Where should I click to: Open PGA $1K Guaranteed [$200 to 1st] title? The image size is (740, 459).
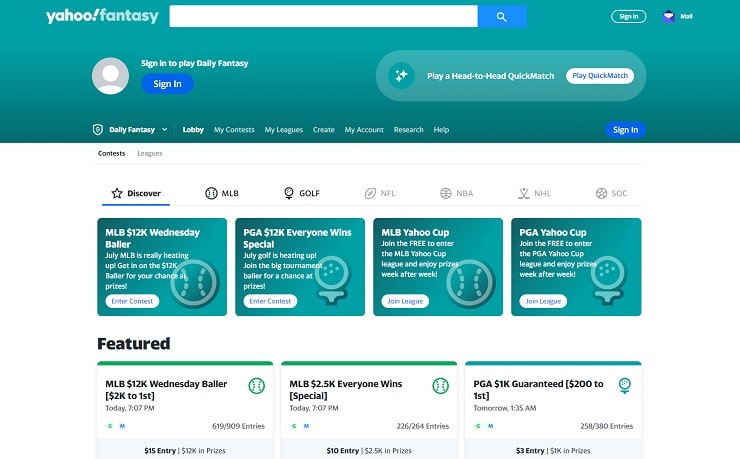[x=538, y=390]
